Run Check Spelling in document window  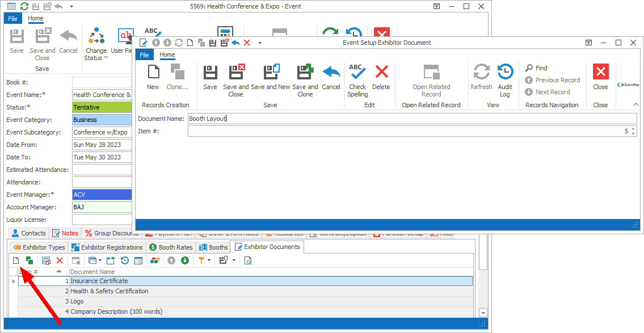[x=357, y=81]
